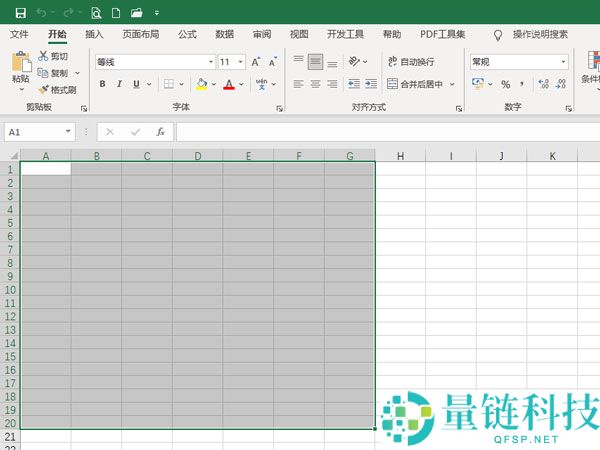
Task: Click the Increase Font Size icon
Action: point(257,62)
